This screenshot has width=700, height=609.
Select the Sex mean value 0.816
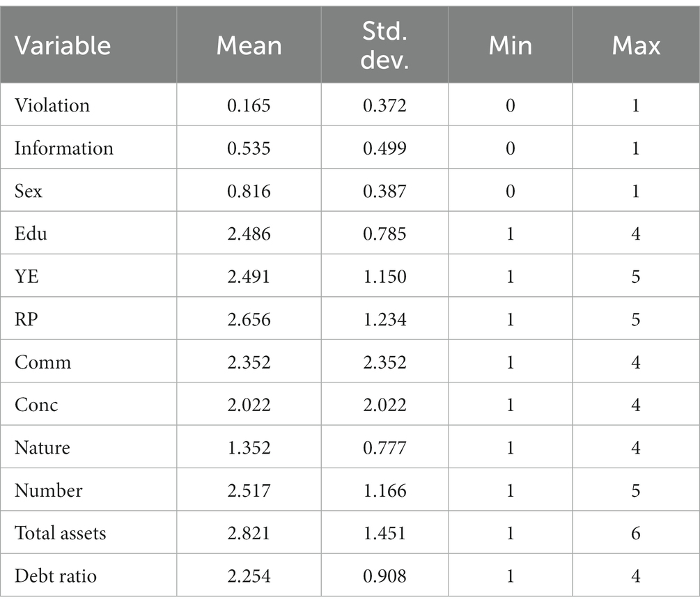coord(249,191)
